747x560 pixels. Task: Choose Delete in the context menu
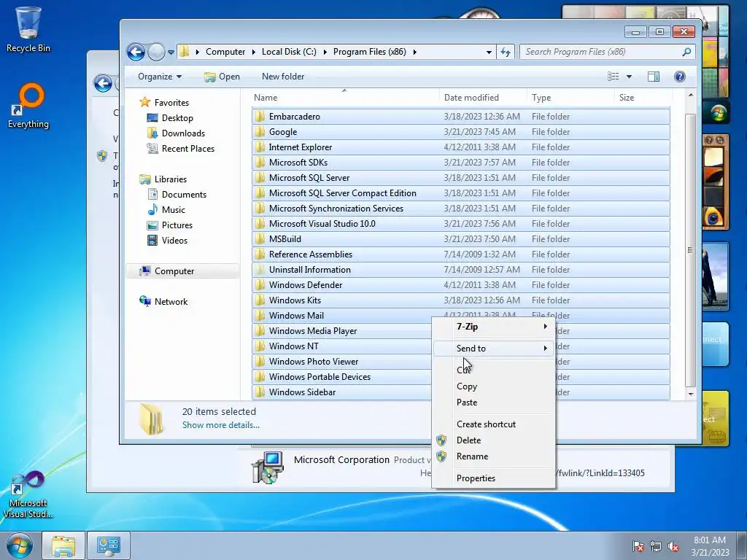(494, 440)
